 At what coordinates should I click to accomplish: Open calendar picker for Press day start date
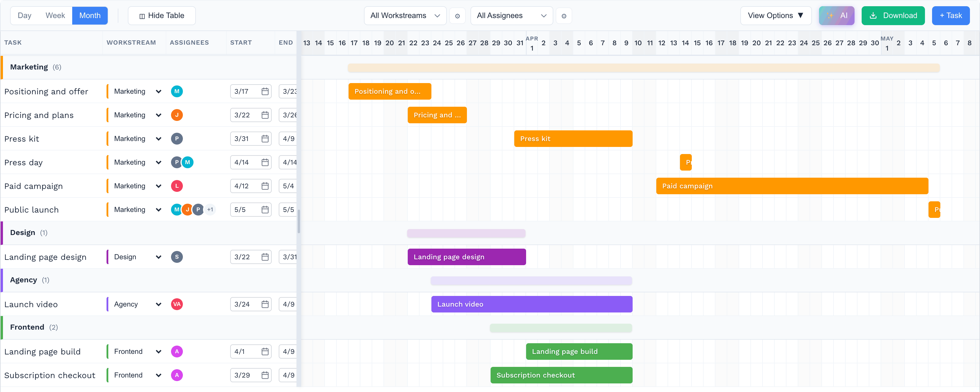point(265,162)
